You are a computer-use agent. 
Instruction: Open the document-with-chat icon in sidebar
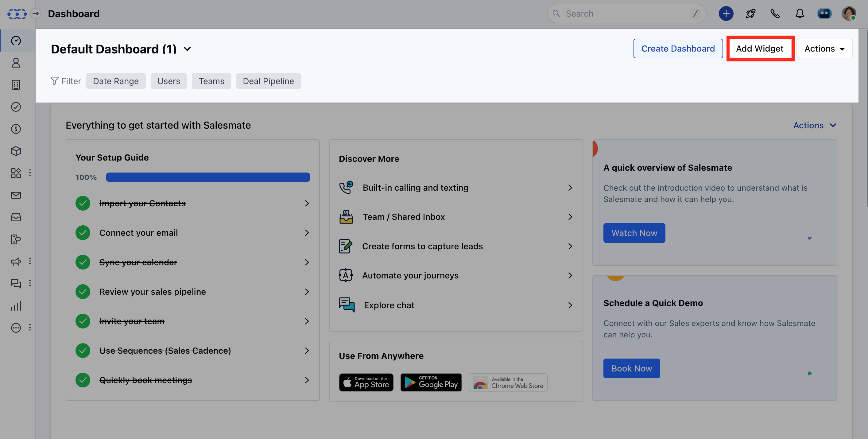(x=16, y=239)
